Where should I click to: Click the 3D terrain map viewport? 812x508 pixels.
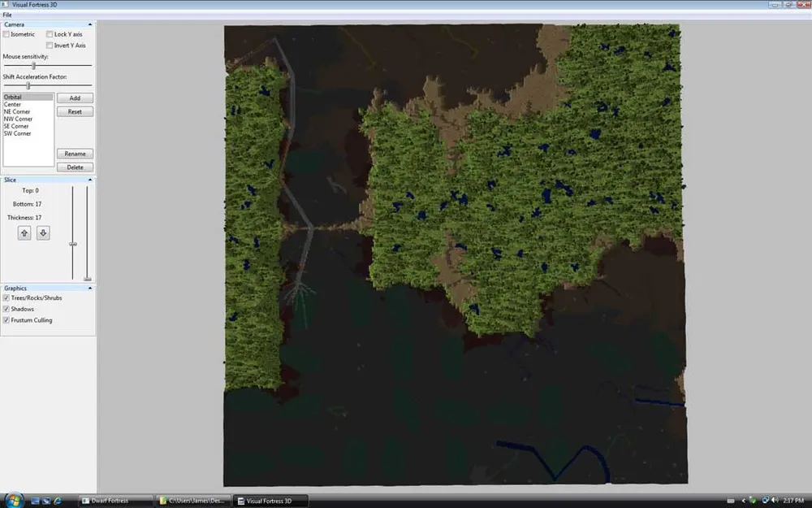[456, 255]
